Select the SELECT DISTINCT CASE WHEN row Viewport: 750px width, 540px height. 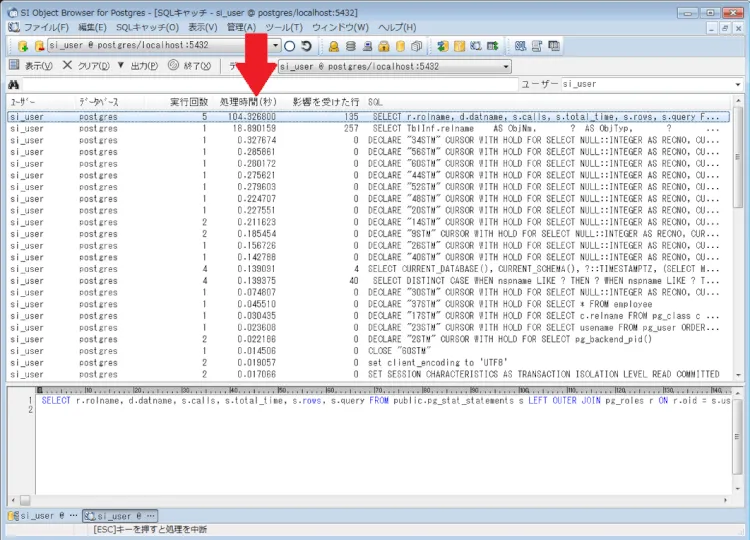pyautogui.click(x=368, y=281)
